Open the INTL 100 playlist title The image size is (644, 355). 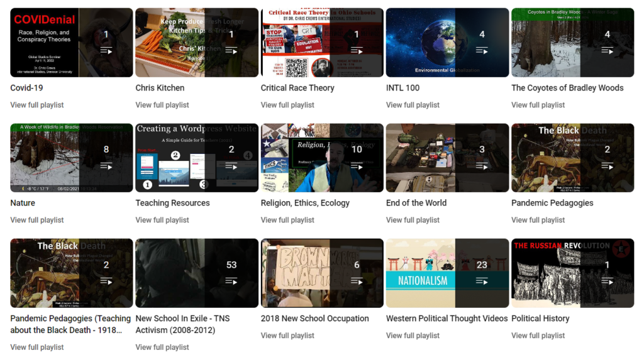pos(403,88)
